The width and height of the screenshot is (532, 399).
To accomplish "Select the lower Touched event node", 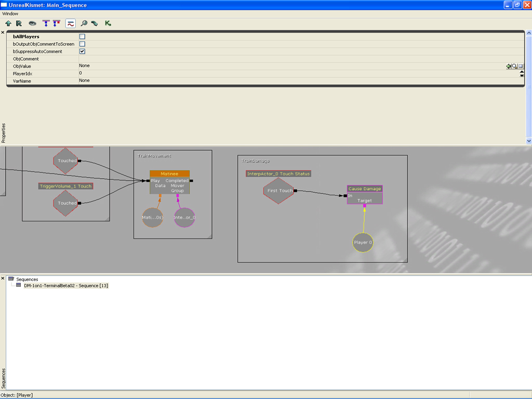I will (65, 203).
